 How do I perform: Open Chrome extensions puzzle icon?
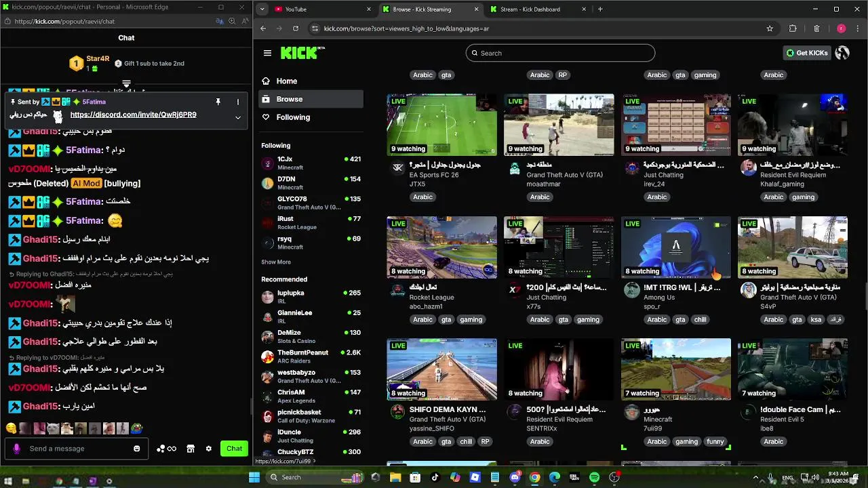pos(793,28)
